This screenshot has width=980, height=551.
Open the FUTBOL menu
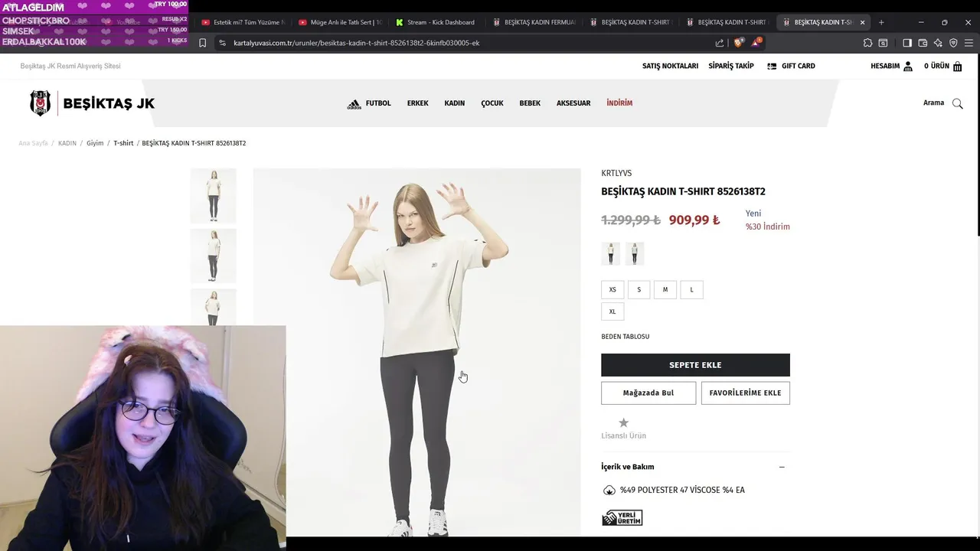click(x=378, y=103)
